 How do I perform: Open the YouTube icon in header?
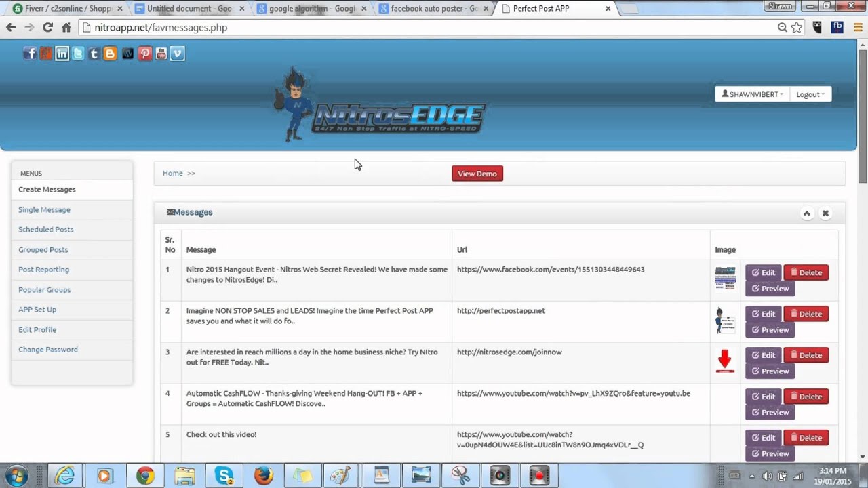pyautogui.click(x=161, y=54)
